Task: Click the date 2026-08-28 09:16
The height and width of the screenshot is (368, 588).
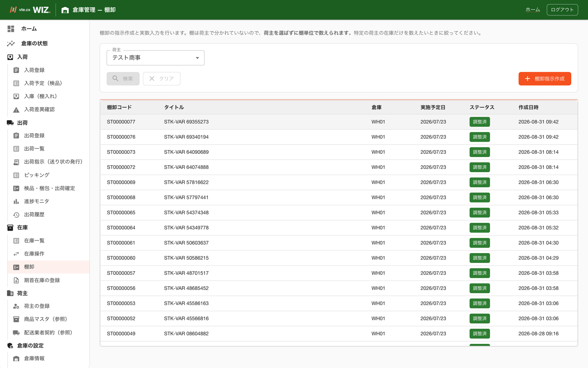Action: 539,334
